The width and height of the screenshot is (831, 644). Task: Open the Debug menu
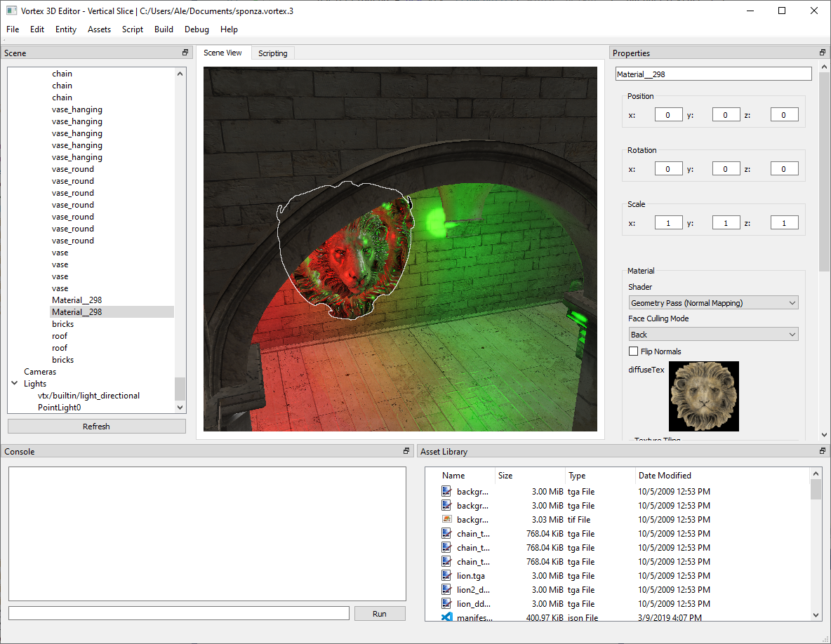click(x=197, y=29)
